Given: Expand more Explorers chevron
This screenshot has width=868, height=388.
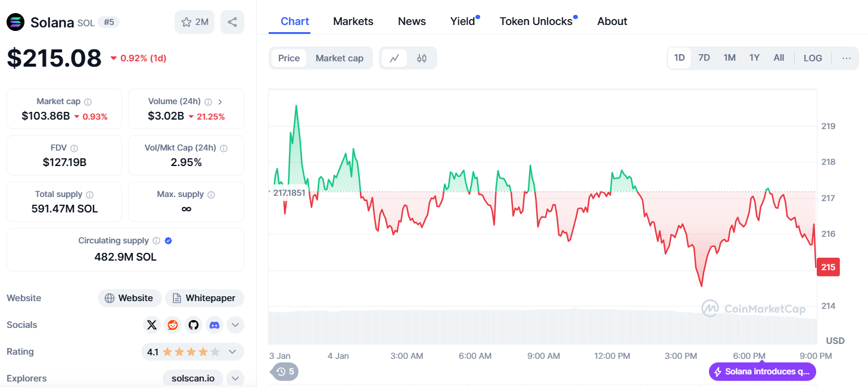Looking at the screenshot, I should [235, 378].
